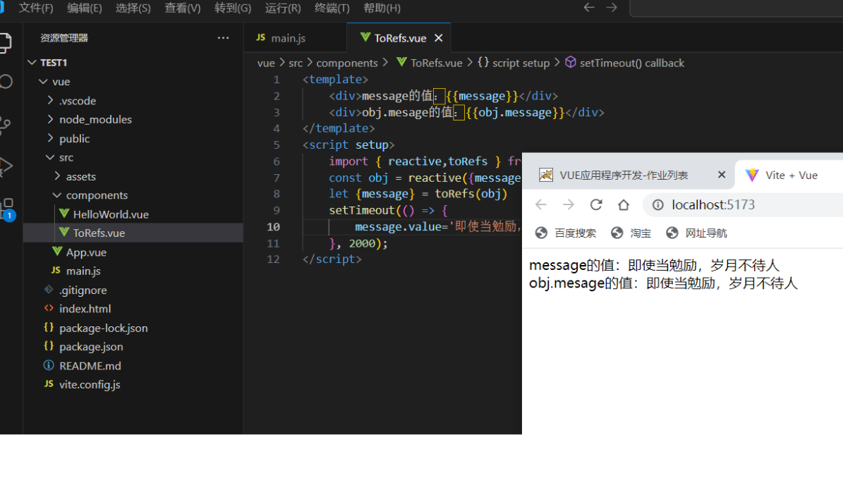
Task: Select the ToRefs.vue editor tab
Action: pos(399,38)
